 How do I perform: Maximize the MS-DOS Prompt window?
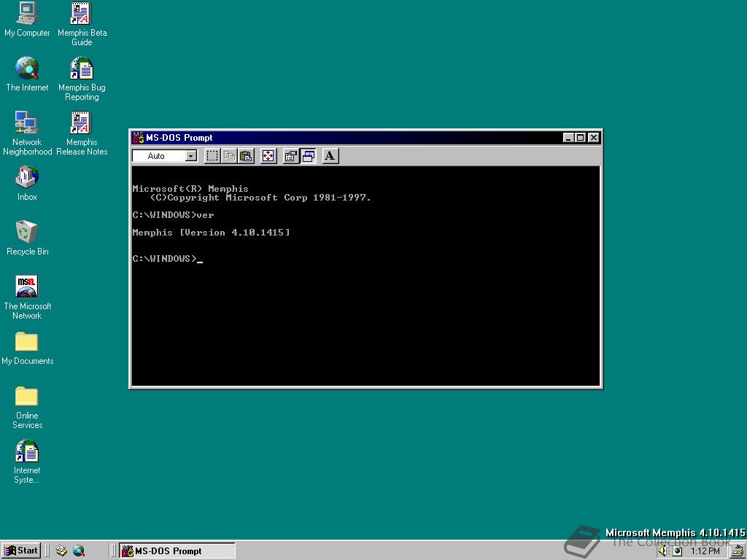pos(580,138)
